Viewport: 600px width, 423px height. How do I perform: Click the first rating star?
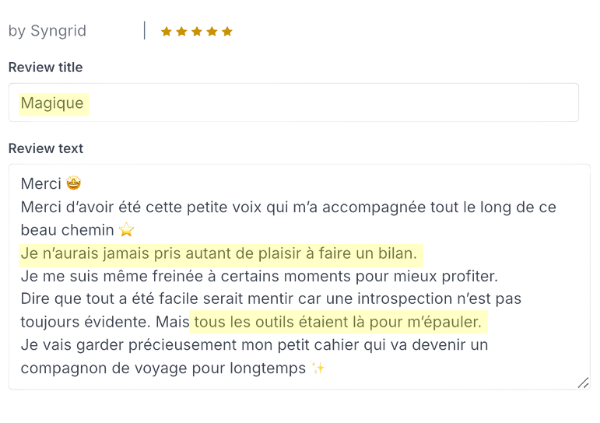(167, 31)
